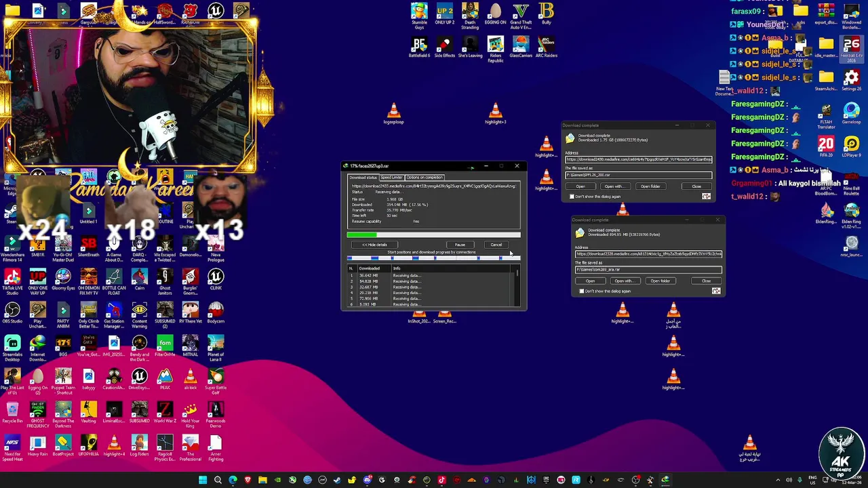The image size is (868, 488).
Task: Click the green download progress bar
Action: point(433,235)
